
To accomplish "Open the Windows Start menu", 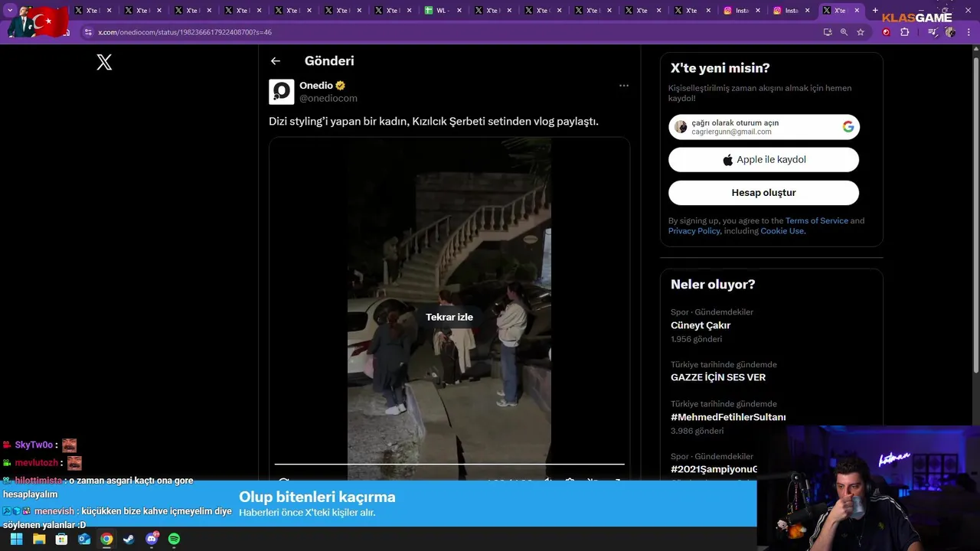I will pos(17,539).
